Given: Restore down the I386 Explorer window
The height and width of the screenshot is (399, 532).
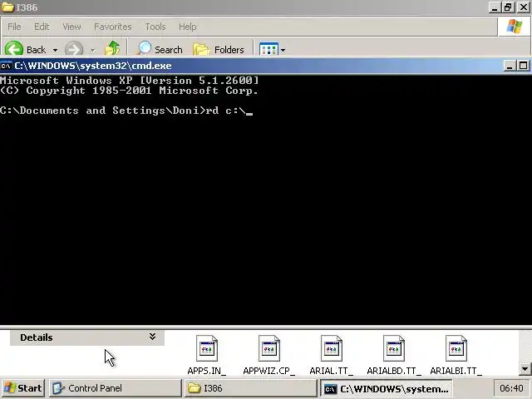Looking at the screenshot, I should click(508, 7).
